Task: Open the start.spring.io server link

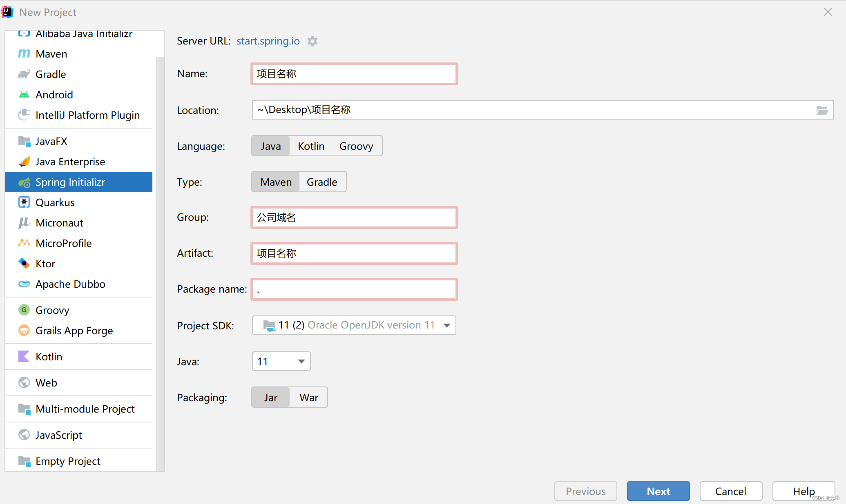Action: tap(268, 41)
